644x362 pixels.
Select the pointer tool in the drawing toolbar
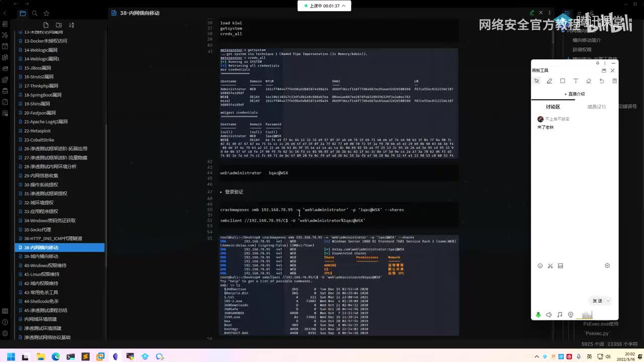point(537,81)
